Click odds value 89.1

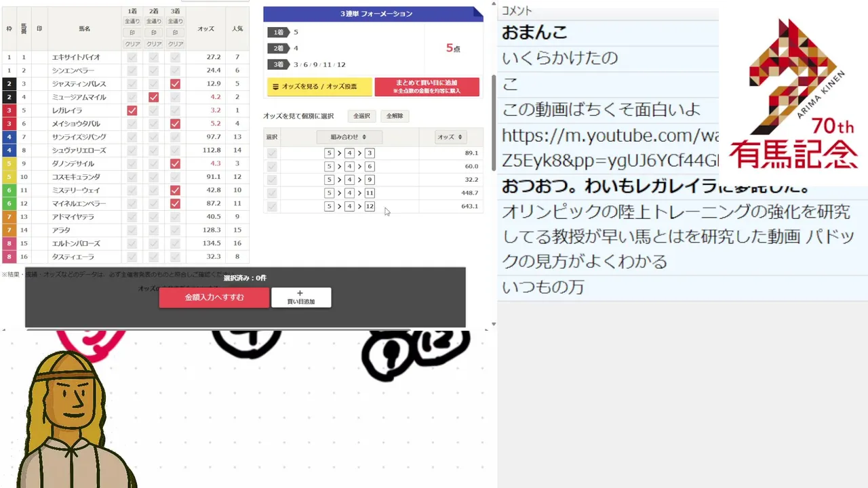pyautogui.click(x=471, y=153)
